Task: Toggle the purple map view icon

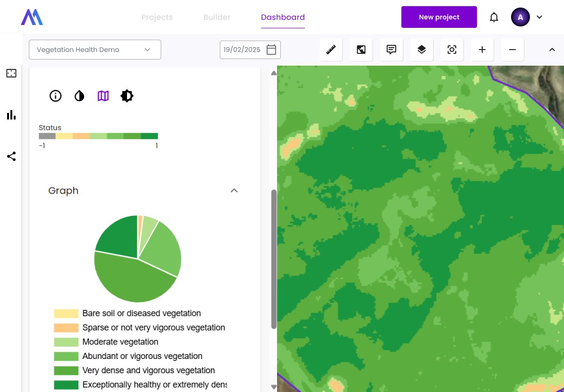Action: pyautogui.click(x=103, y=96)
